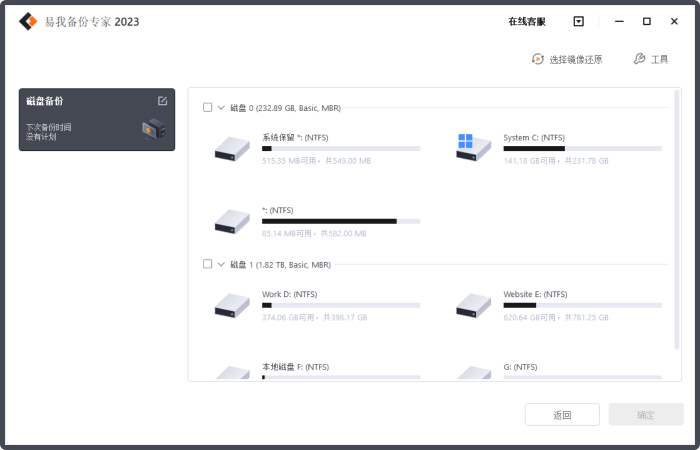This screenshot has height=450, width=700.
Task: Select the System C: partition Windows drive icon
Action: (x=473, y=148)
